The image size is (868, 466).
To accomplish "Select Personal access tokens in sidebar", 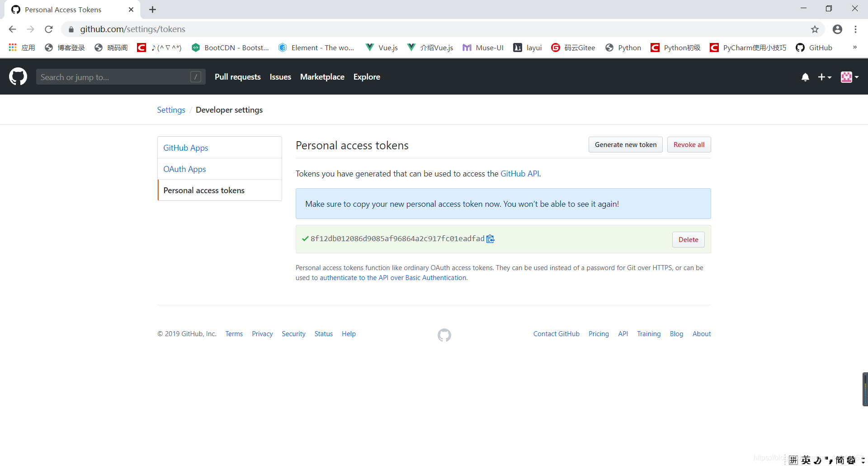I will click(220, 190).
